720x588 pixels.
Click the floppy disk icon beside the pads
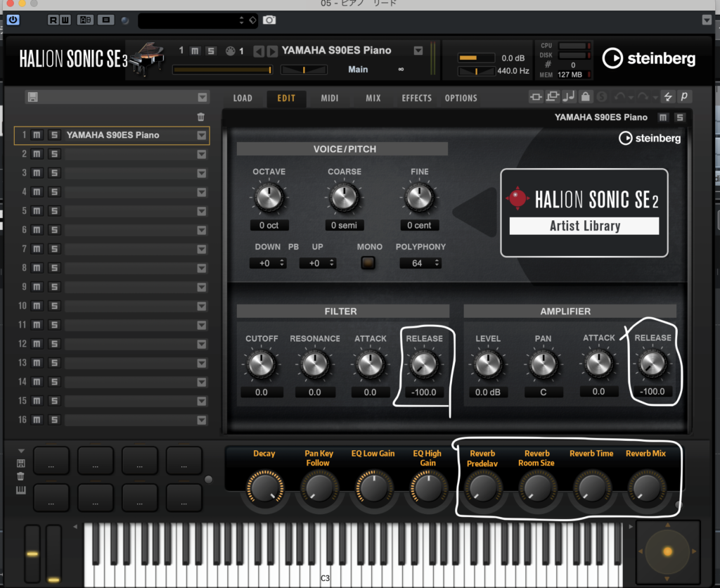point(21,464)
